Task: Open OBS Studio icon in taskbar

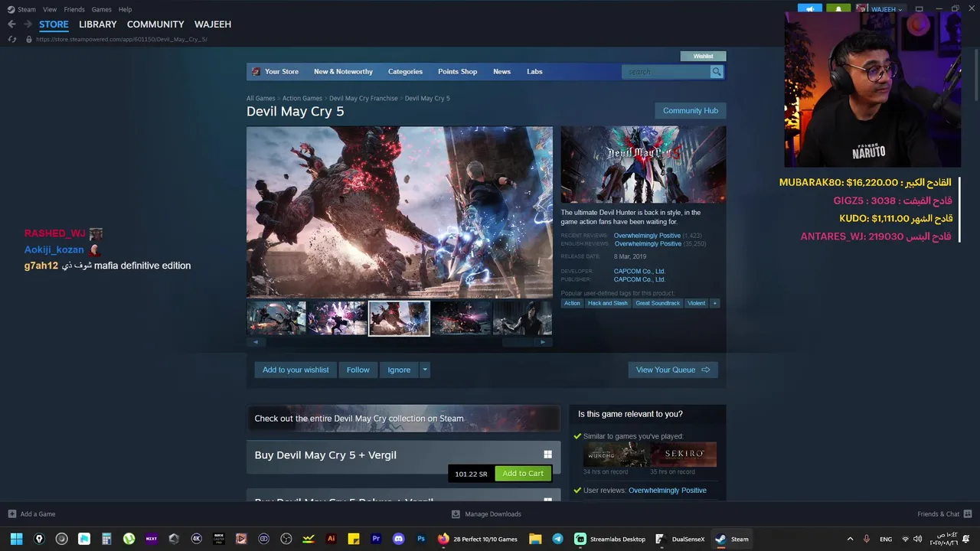Action: (x=286, y=539)
